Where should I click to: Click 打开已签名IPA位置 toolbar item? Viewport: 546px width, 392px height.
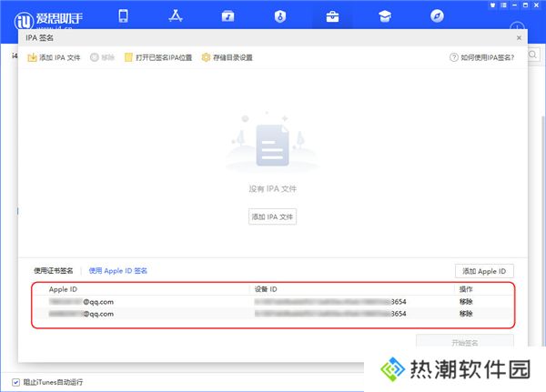[x=158, y=57]
